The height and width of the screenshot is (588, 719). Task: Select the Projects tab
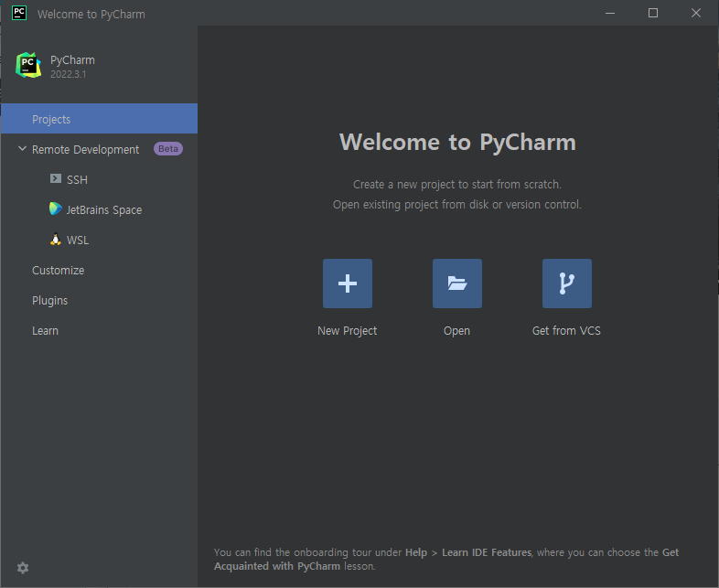click(99, 119)
